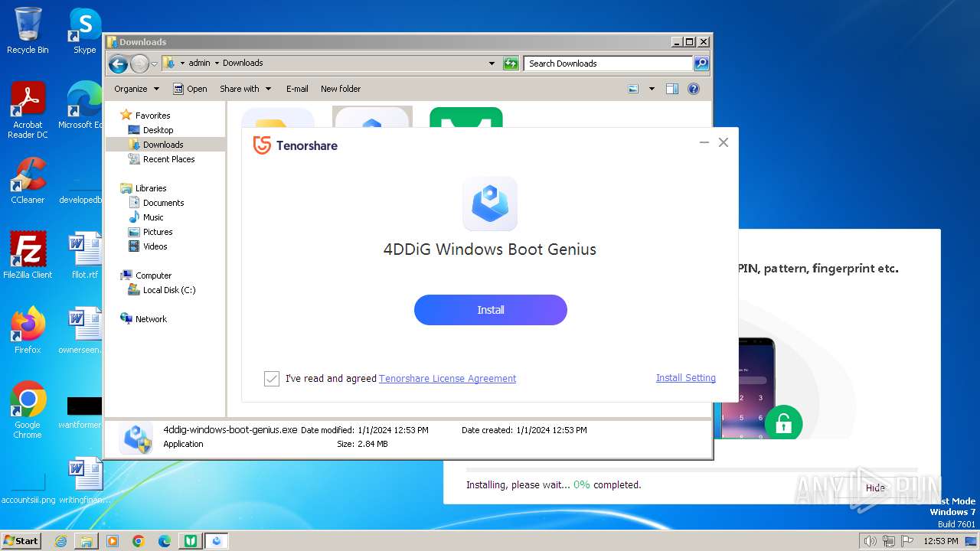Click the Back arrow in Downloads explorer
The height and width of the screenshot is (551, 980).
[118, 64]
